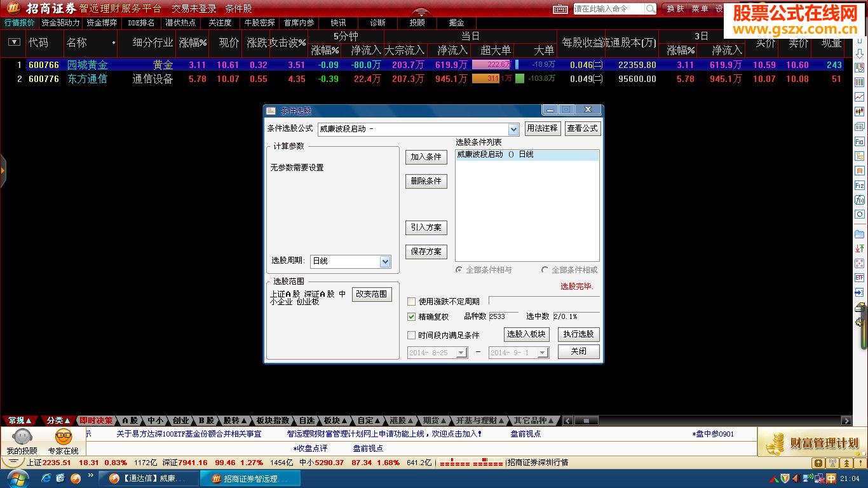This screenshot has width=868, height=488.
Task: Click the command search magnifier icon
Action: (x=651, y=9)
